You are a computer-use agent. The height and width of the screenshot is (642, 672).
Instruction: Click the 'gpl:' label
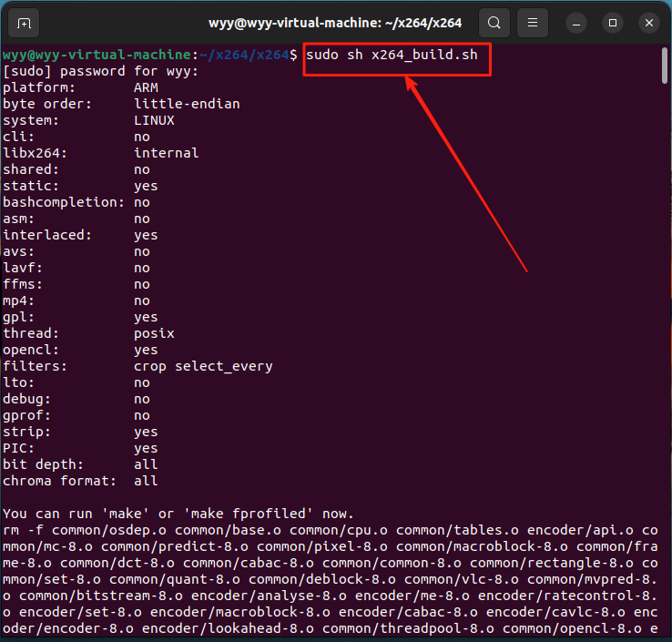pyautogui.click(x=18, y=317)
